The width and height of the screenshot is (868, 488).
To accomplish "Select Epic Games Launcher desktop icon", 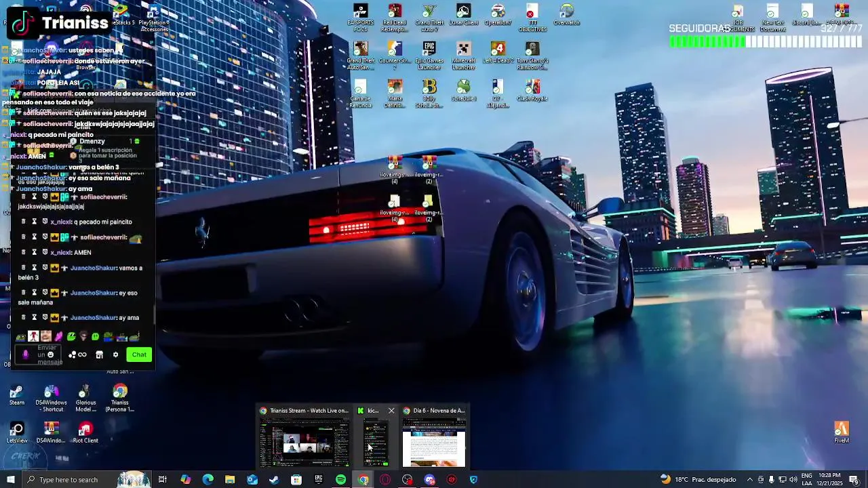I will pos(429,56).
